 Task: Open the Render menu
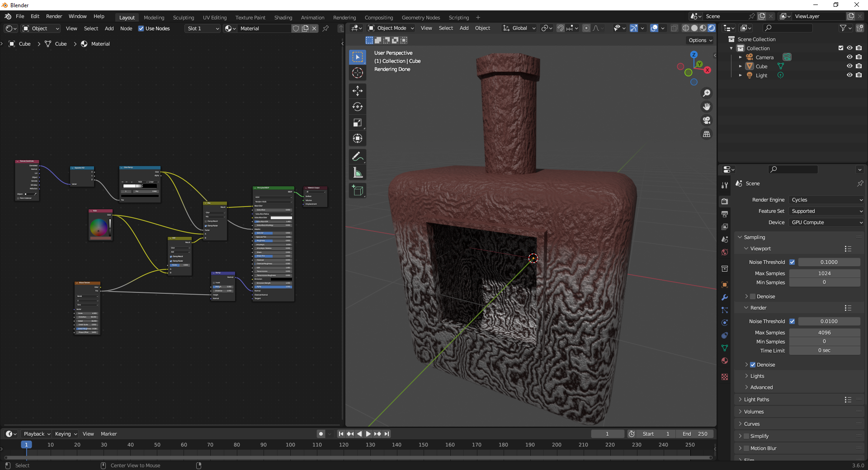(54, 16)
